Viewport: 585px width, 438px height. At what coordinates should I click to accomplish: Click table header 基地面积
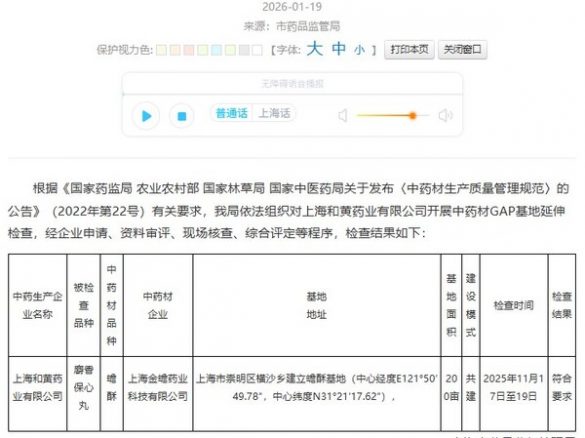tap(451, 305)
